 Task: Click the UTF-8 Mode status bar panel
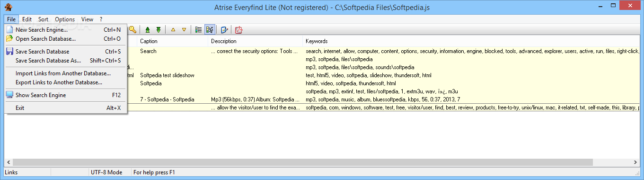tap(110, 172)
